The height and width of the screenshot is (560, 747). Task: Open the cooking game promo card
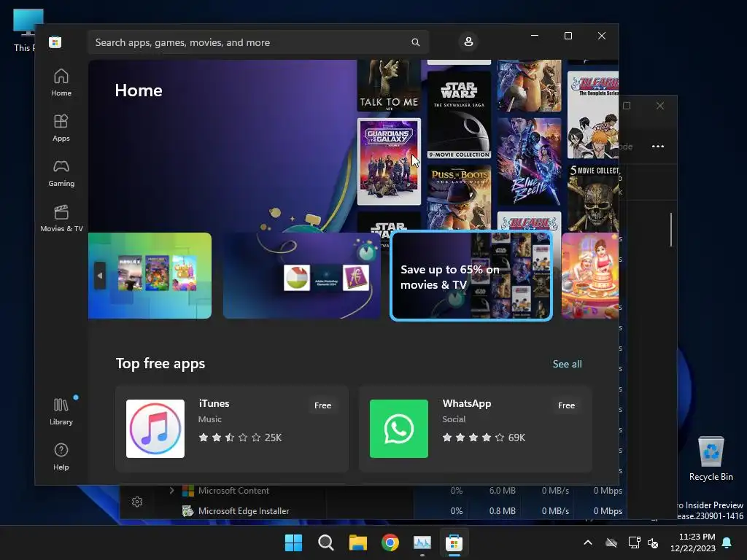[590, 276]
